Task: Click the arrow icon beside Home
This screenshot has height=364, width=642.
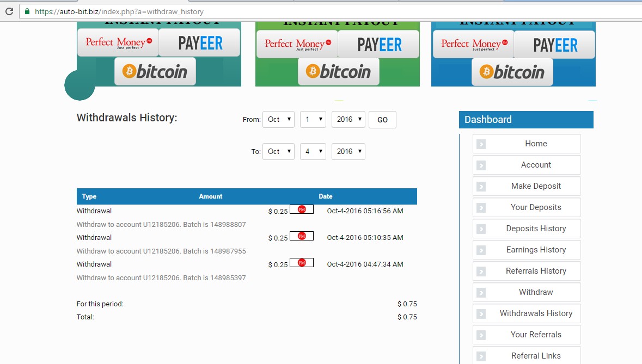Action: click(x=481, y=144)
